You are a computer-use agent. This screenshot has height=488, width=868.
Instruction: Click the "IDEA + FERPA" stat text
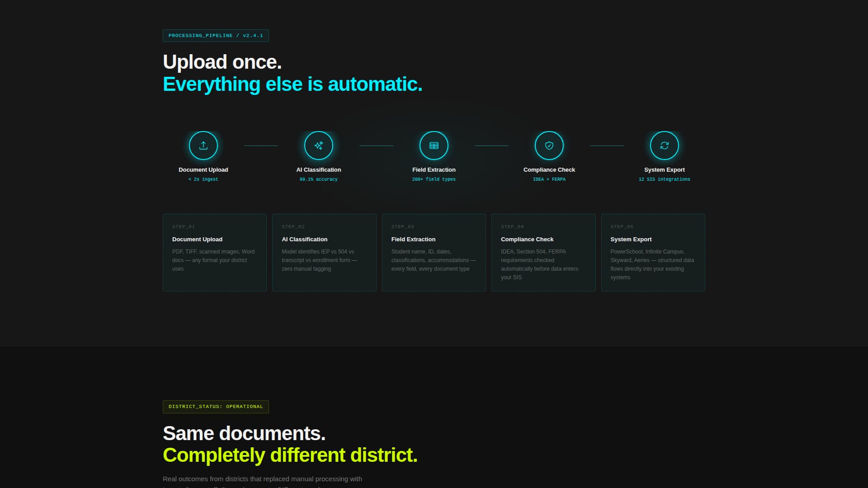pos(549,179)
